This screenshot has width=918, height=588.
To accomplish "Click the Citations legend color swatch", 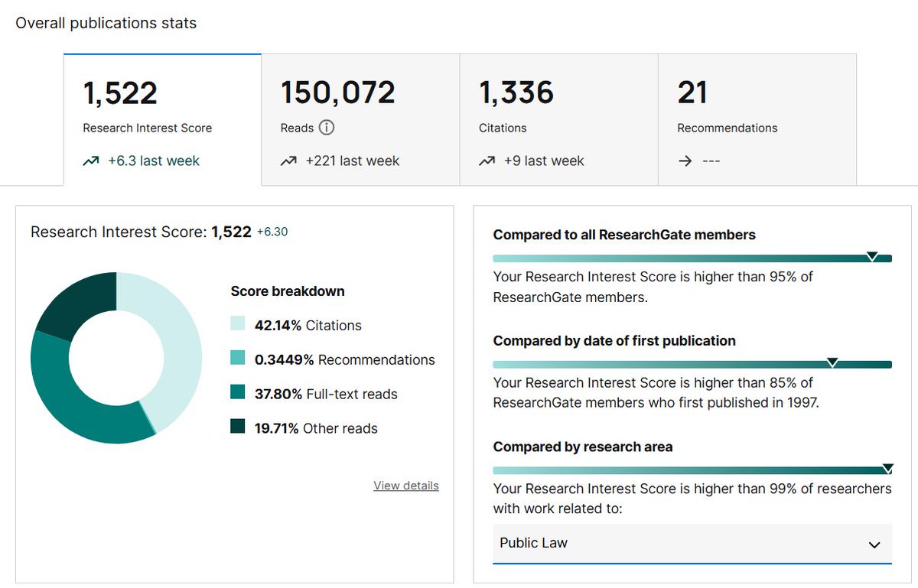I will tap(238, 324).
